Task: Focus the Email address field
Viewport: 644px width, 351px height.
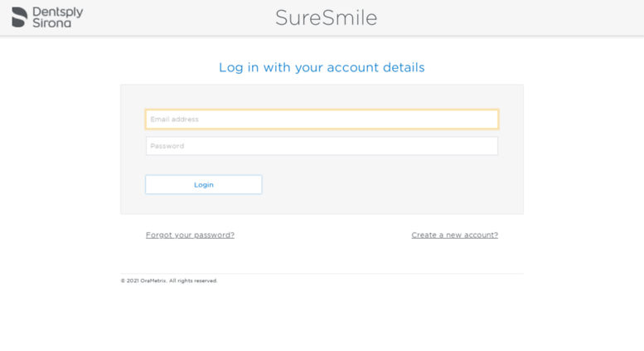Action: click(x=322, y=119)
